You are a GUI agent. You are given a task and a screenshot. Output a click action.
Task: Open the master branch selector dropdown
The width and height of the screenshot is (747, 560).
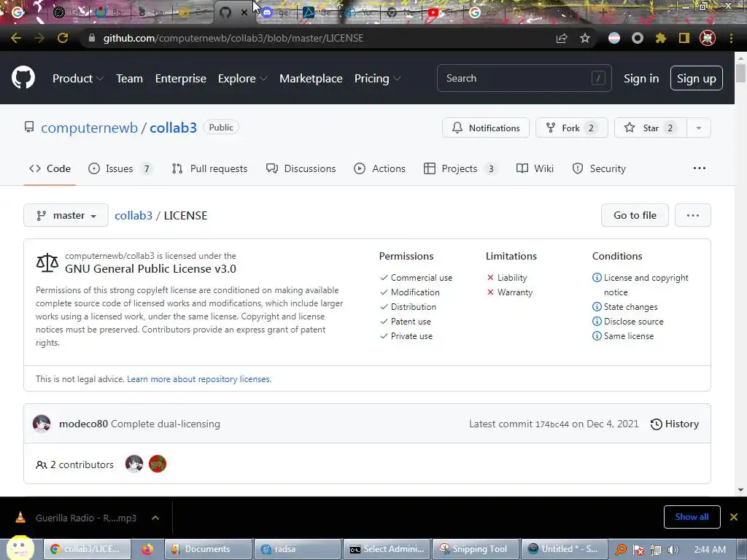point(66,215)
